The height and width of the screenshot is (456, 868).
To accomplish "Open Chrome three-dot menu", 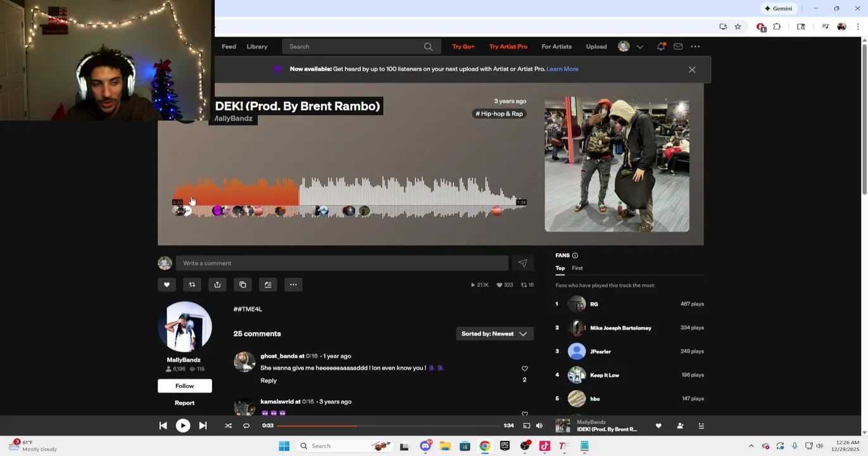I will (858, 27).
